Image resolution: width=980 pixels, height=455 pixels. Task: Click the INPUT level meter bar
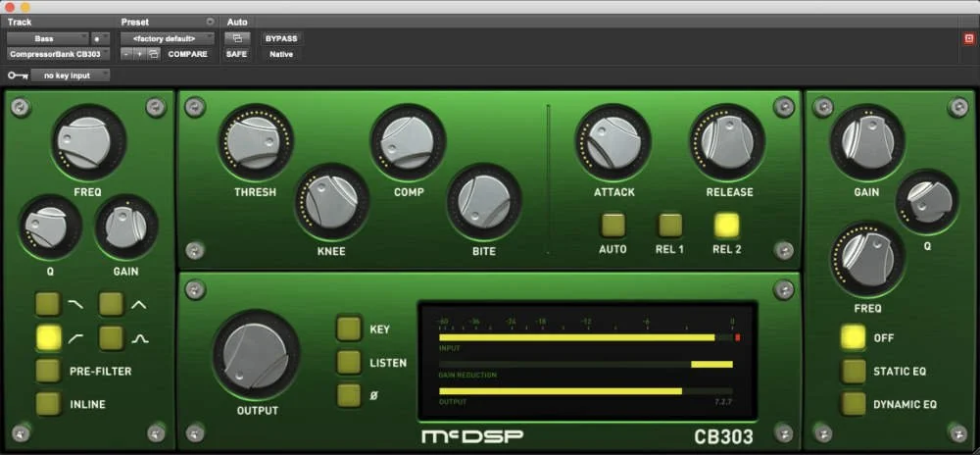pos(586,337)
